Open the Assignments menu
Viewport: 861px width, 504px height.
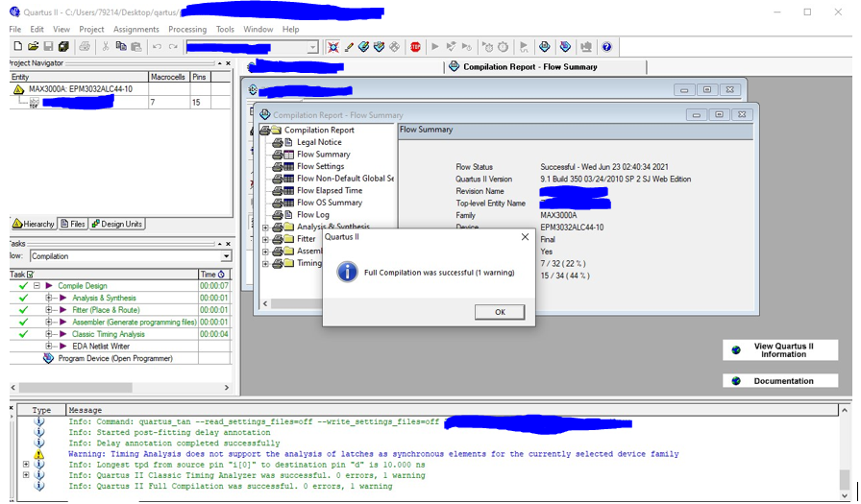coord(136,29)
